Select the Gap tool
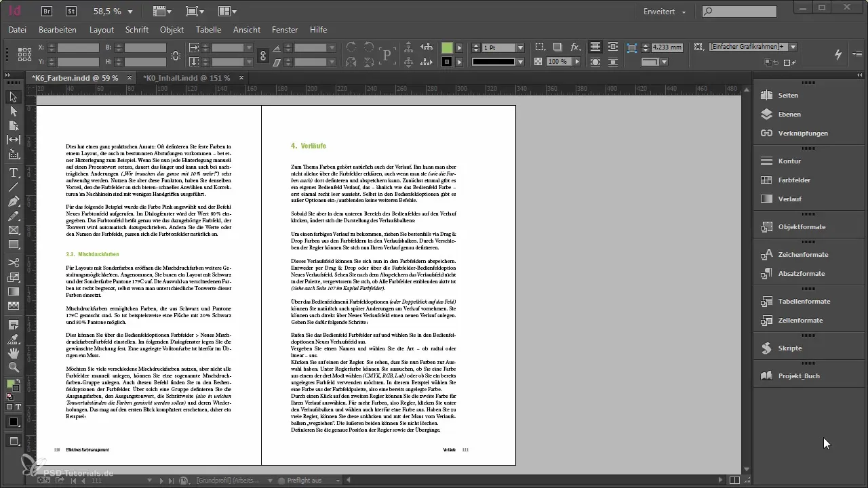868x488 pixels. click(14, 140)
